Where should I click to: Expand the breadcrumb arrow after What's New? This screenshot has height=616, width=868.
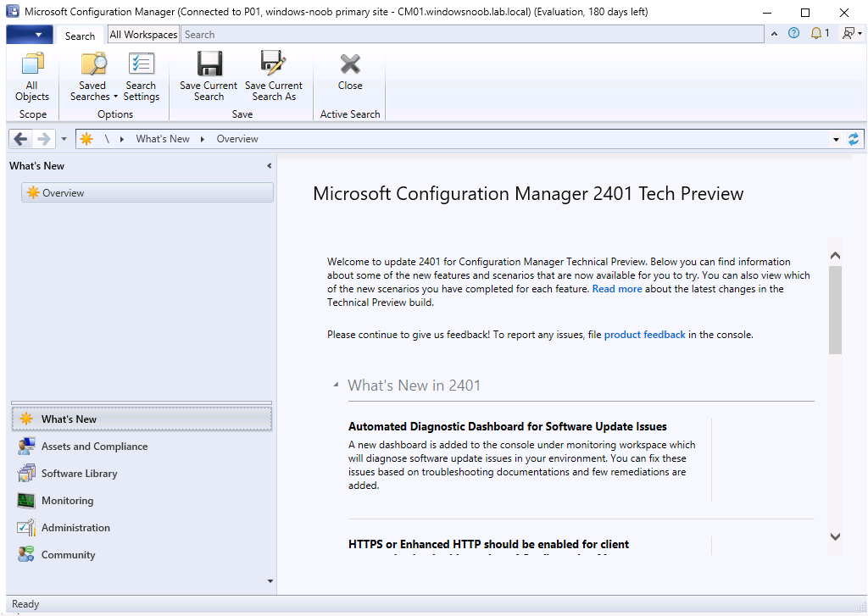(x=203, y=139)
